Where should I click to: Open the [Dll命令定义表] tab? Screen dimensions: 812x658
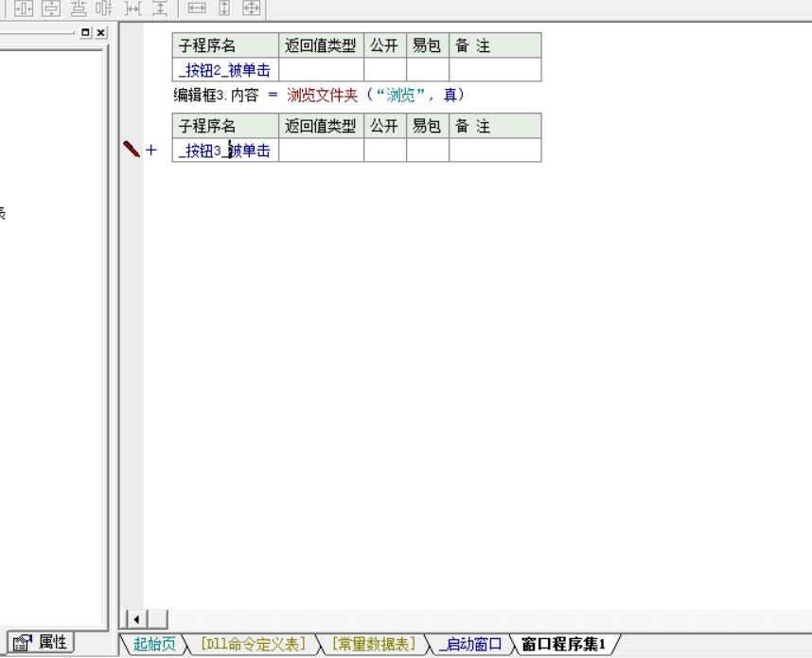(253, 644)
